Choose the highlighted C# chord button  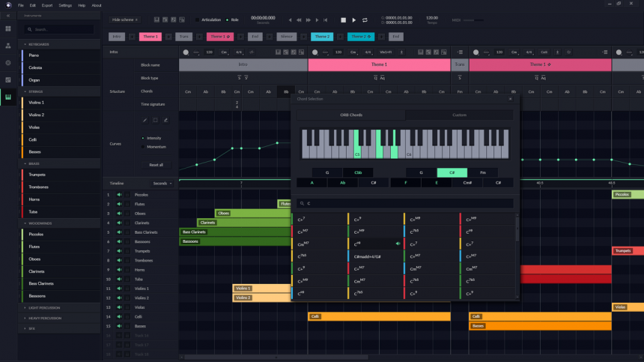pyautogui.click(x=452, y=172)
